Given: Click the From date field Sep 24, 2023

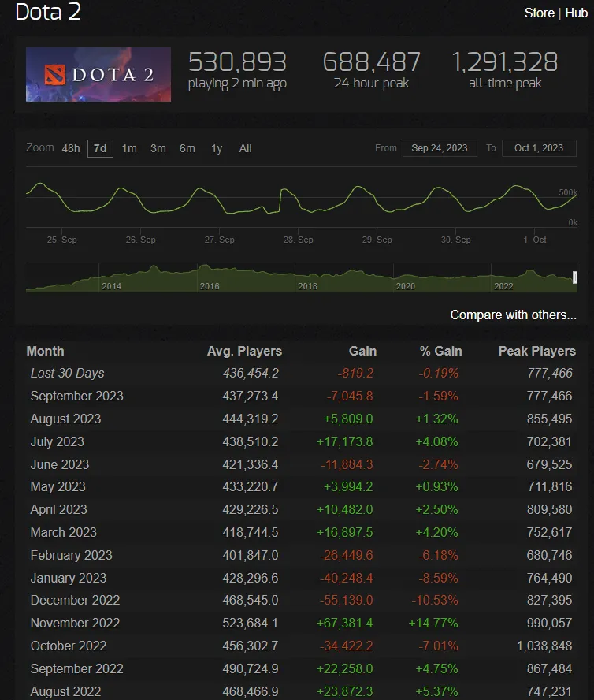Looking at the screenshot, I should 440,147.
